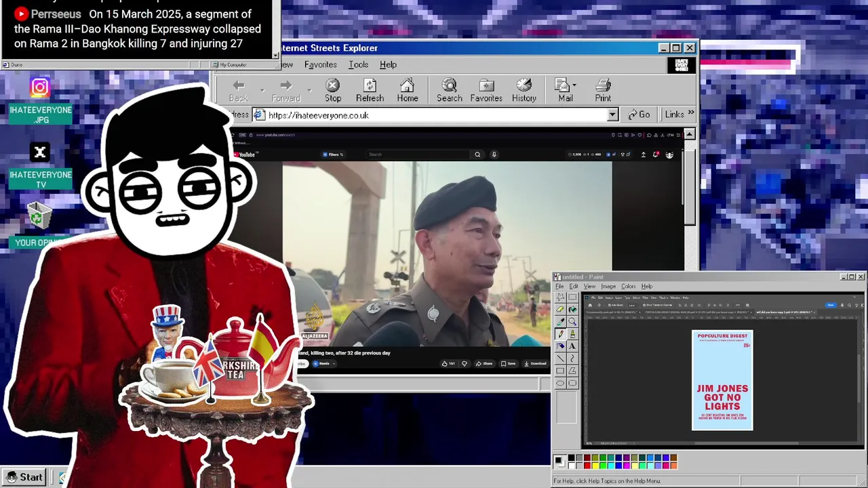Choose the Fill With Color bucket tool
The height and width of the screenshot is (488, 868).
tap(572, 309)
